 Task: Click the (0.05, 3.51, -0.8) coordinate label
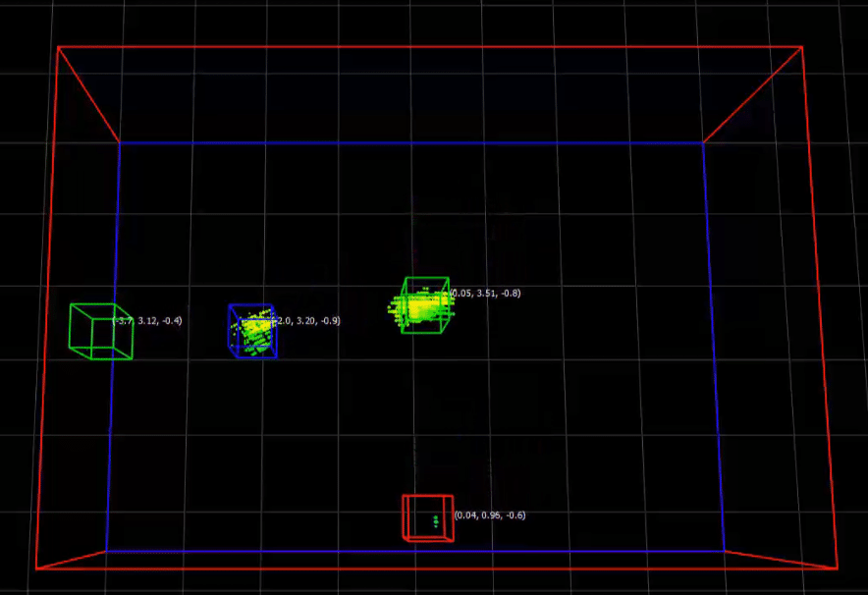pos(485,294)
